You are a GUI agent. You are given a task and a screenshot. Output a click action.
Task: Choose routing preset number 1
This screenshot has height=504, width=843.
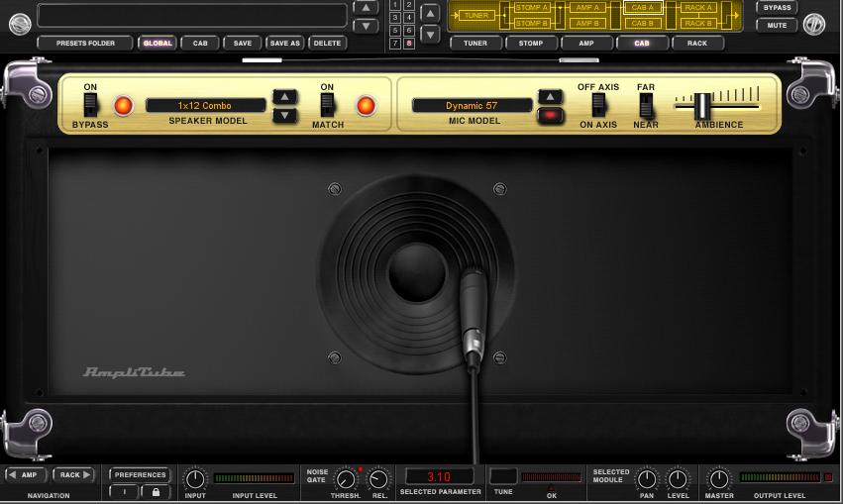(395, 5)
